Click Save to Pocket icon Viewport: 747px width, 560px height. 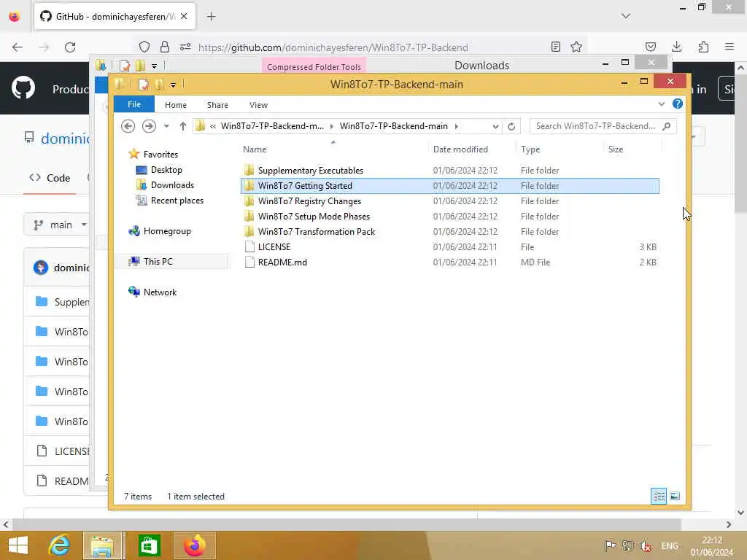point(650,47)
